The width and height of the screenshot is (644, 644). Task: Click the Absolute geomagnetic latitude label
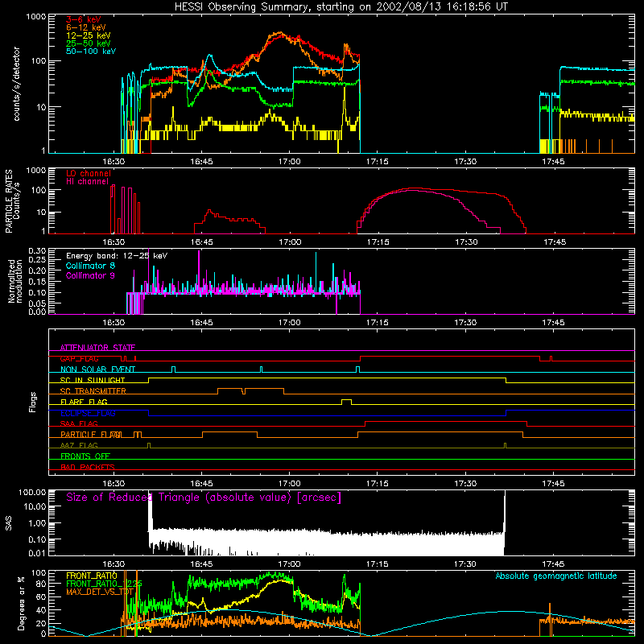click(x=556, y=576)
